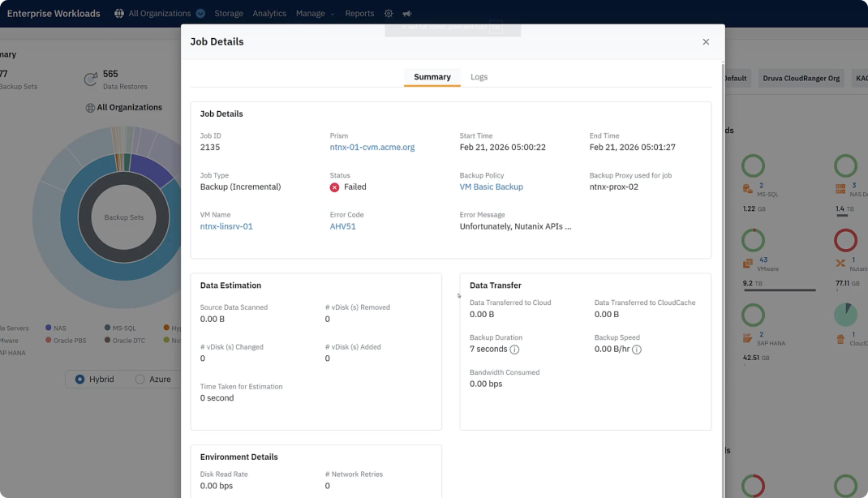Click the announcements megaphone icon
The image size is (868, 498).
(407, 14)
